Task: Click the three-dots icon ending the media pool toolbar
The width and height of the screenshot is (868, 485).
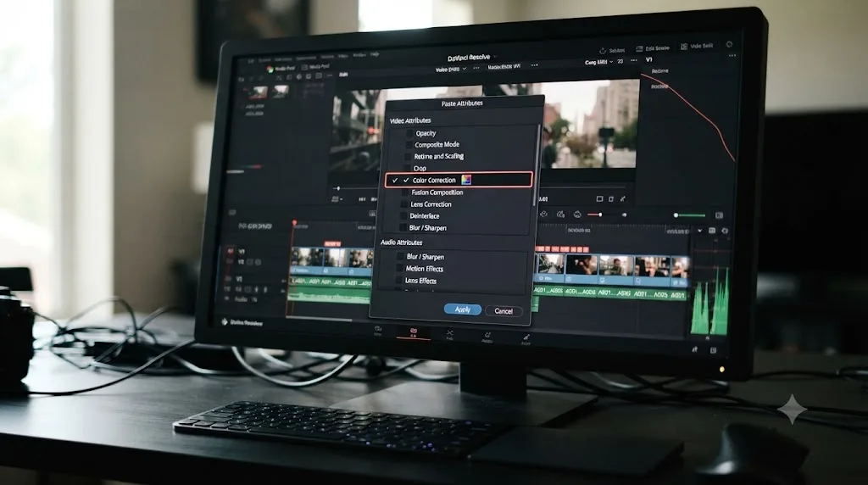Action: click(x=330, y=75)
